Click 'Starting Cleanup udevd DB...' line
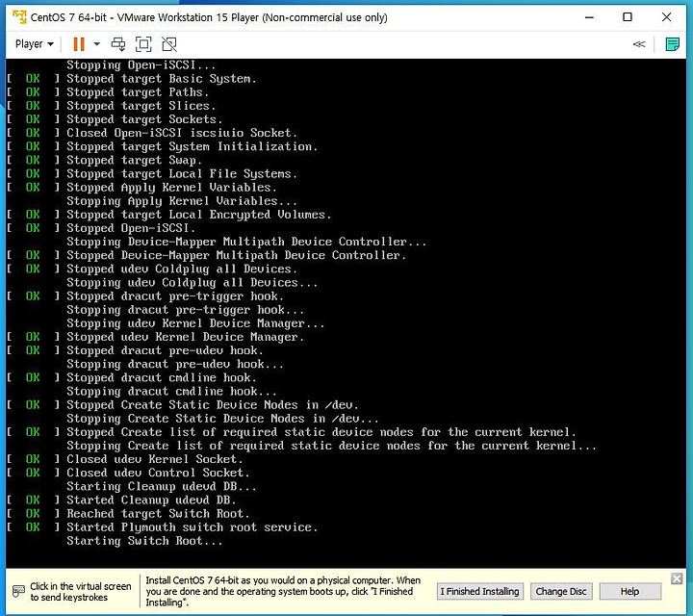This screenshot has width=693, height=616. point(162,486)
